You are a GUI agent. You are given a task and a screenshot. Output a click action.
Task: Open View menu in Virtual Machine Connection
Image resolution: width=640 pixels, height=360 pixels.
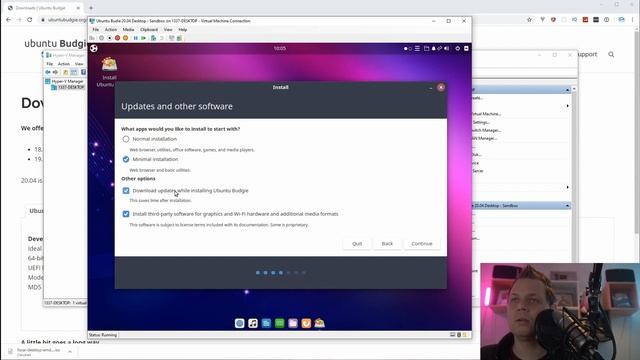[168, 30]
